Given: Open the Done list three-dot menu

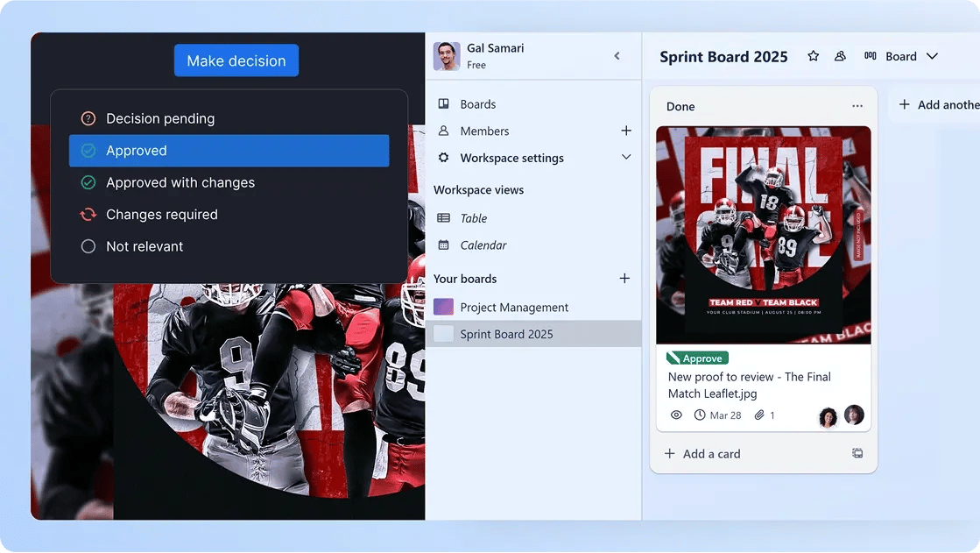Looking at the screenshot, I should click(x=857, y=106).
